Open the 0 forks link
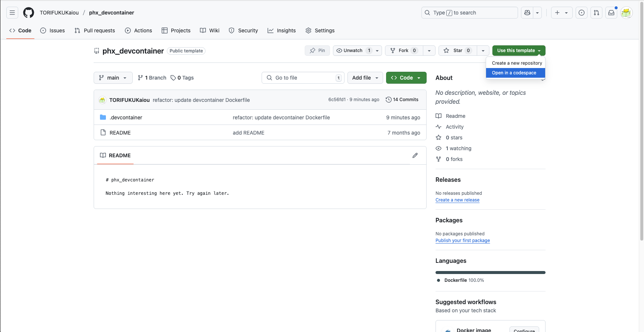644x332 pixels. pos(449,159)
